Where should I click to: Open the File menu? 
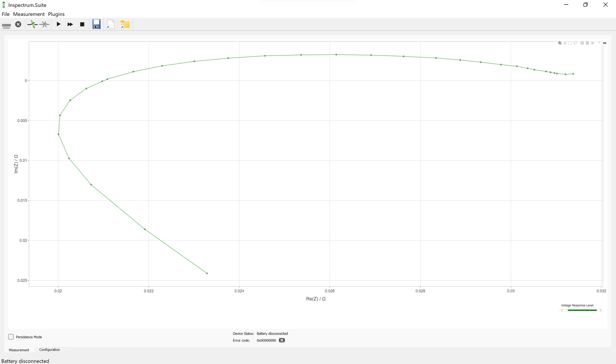point(5,14)
